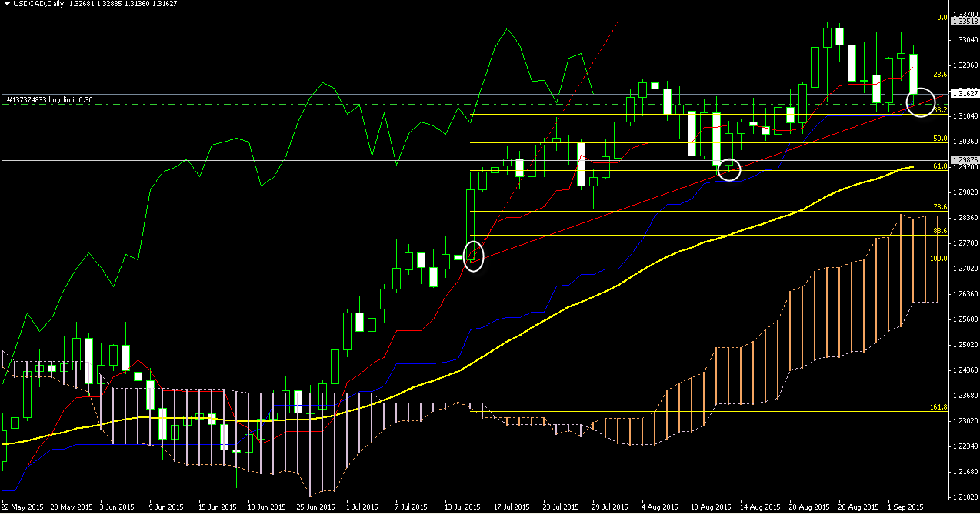Click the 1.26360 price axis label
Image resolution: width=980 pixels, height=515 pixels.
(x=965, y=293)
